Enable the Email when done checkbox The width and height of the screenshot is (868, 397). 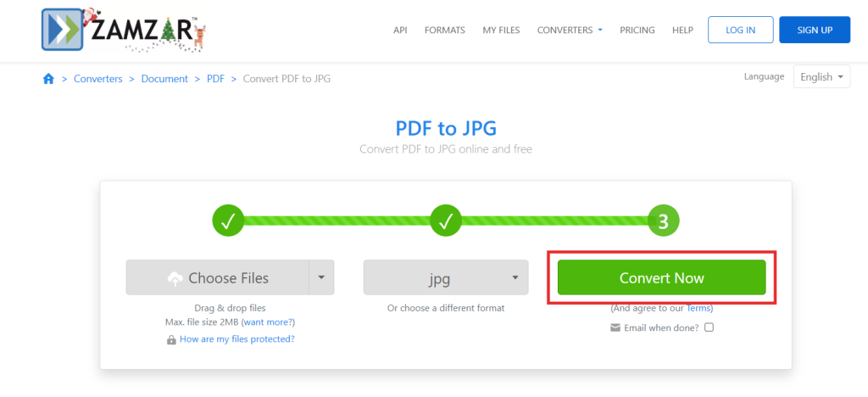coord(709,327)
